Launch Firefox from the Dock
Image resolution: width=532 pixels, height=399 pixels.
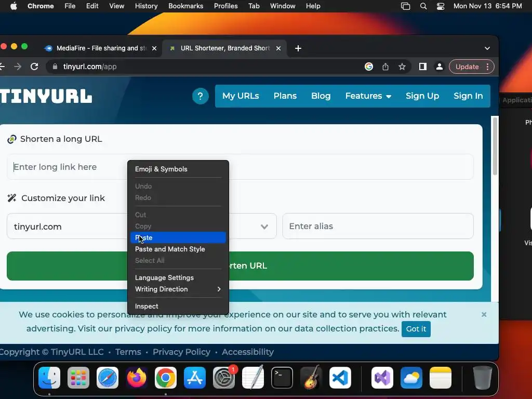pos(137,378)
